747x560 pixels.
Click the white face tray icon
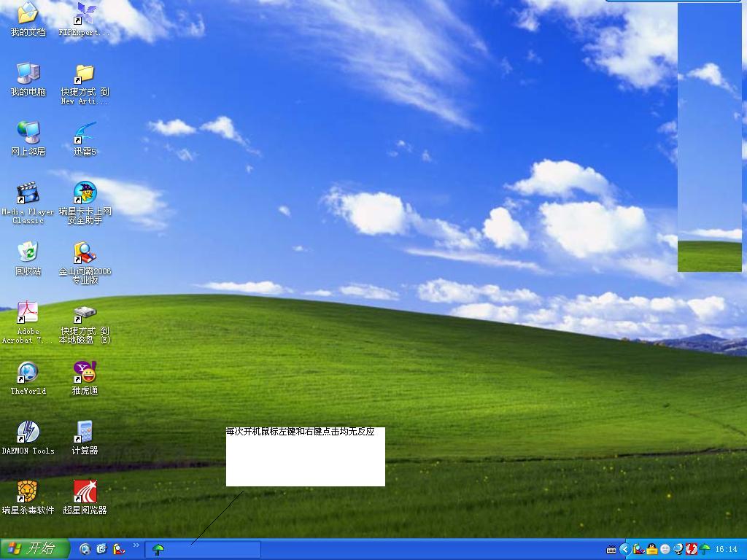coord(665,550)
